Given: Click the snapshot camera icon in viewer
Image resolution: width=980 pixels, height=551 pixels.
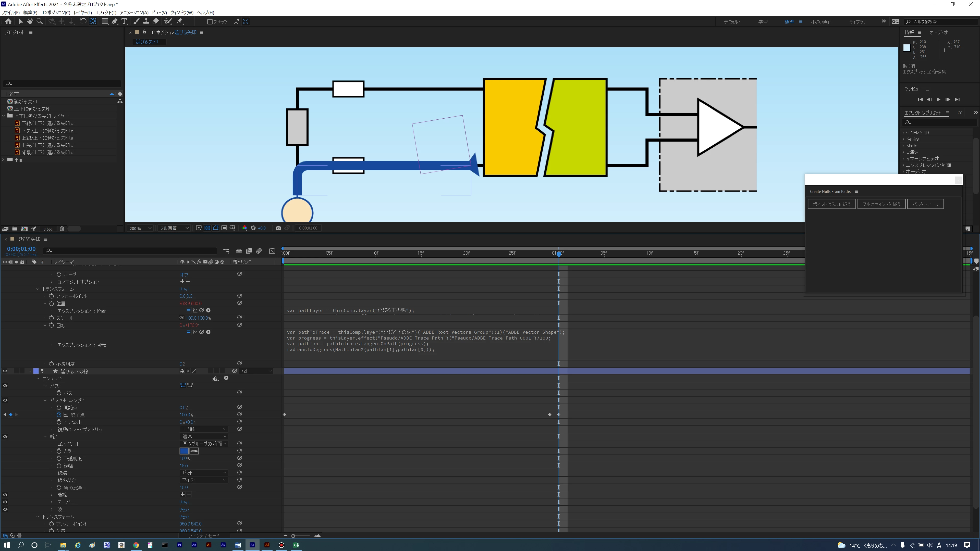Looking at the screenshot, I should point(278,228).
